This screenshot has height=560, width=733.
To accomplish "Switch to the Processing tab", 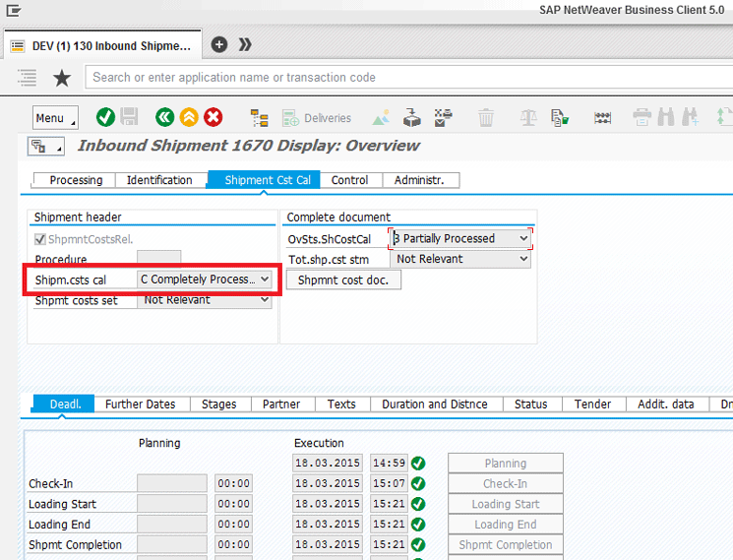I will [76, 180].
